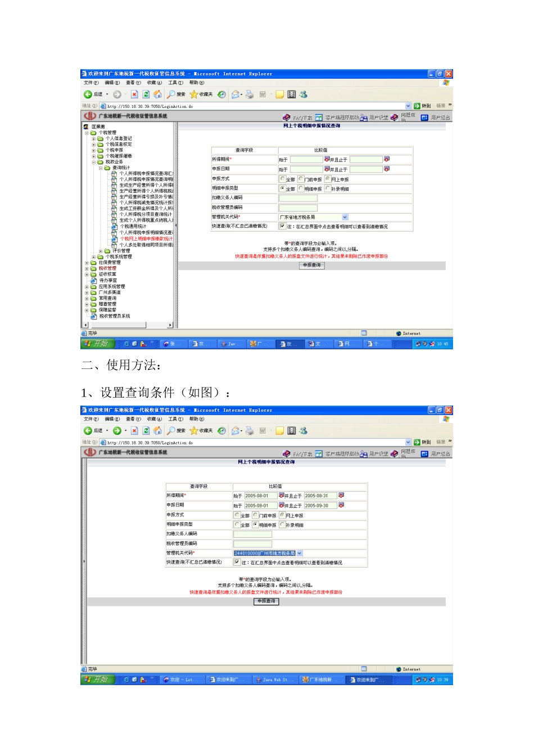534x756 pixels.
Task: Open 待办事宜 document icon in navigation tree
Action: [x=94, y=280]
